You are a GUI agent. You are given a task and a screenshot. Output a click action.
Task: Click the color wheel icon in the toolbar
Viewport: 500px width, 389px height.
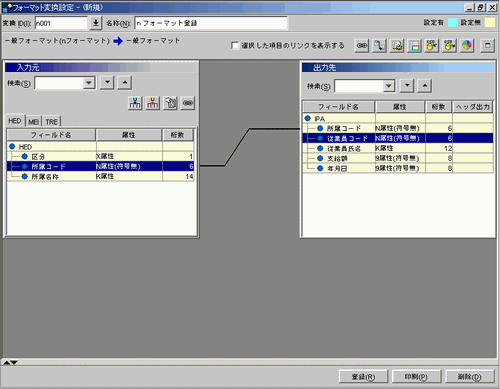click(x=467, y=46)
